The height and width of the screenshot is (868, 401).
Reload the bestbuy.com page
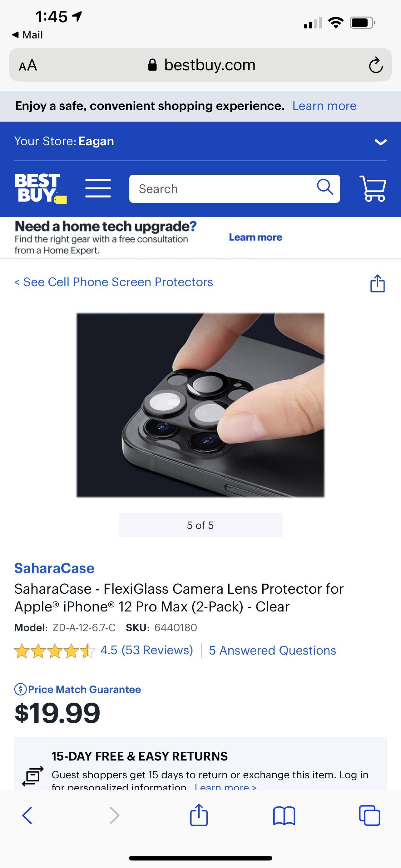coord(375,65)
